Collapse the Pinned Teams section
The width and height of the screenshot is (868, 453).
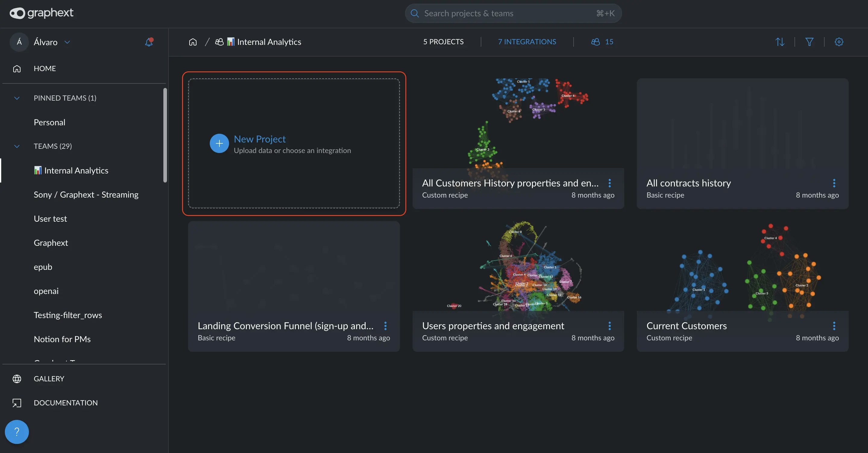click(17, 98)
